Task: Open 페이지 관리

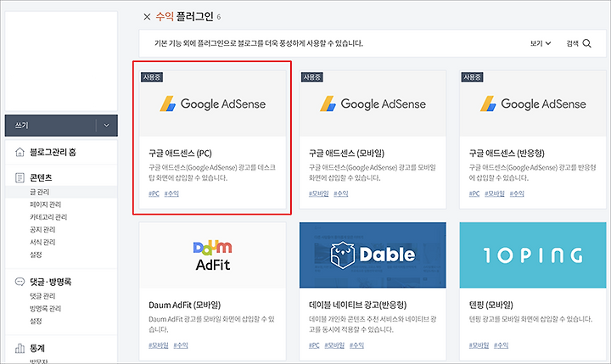Action: tap(45, 204)
